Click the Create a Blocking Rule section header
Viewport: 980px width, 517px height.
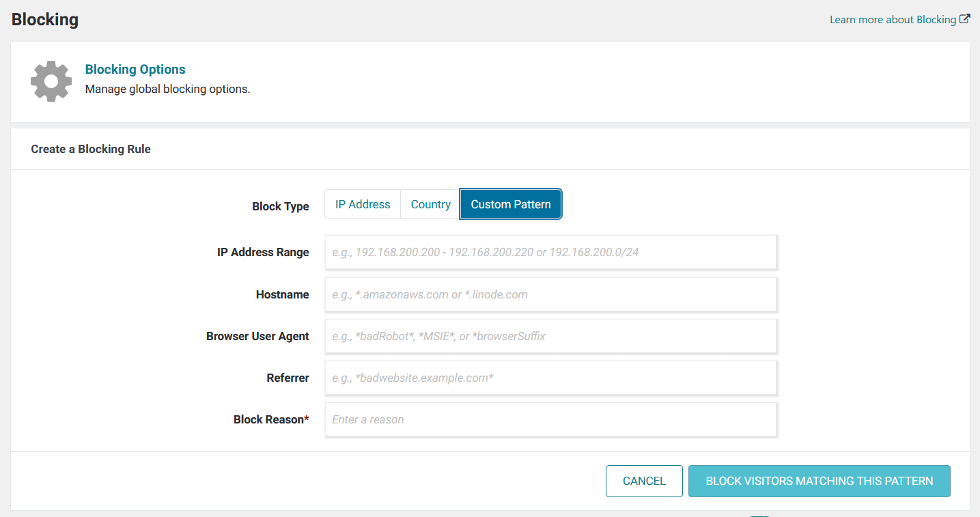(x=90, y=148)
